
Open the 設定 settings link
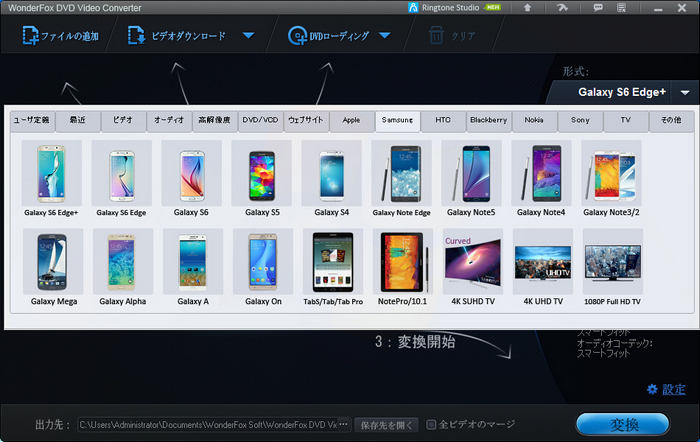click(x=674, y=389)
